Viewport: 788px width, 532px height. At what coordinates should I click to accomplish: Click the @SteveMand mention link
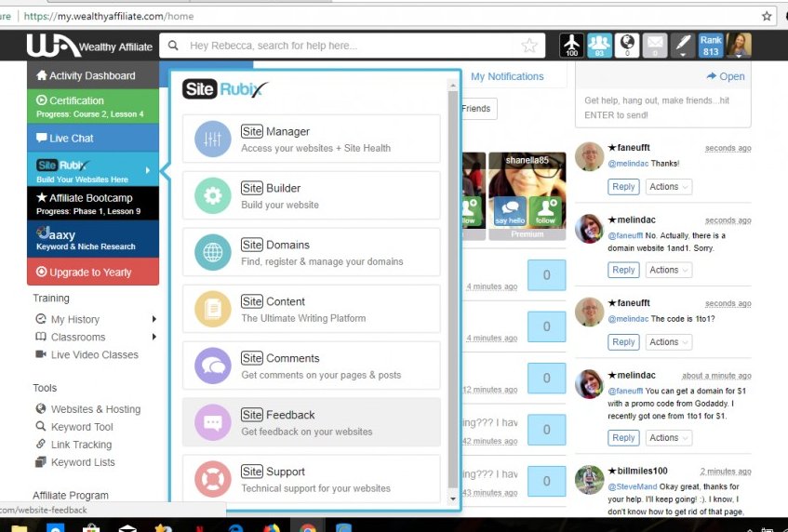(633, 486)
